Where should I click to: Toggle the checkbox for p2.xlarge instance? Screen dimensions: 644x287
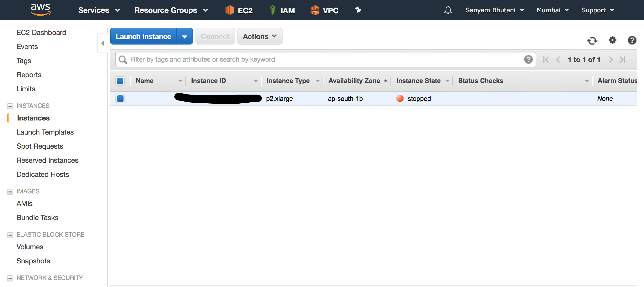tap(120, 99)
